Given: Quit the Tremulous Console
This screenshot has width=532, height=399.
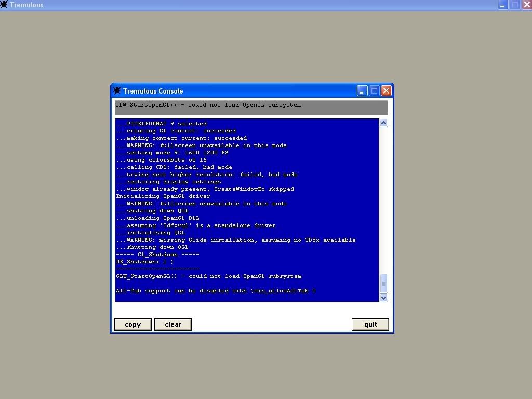Looking at the screenshot, I should (370, 324).
